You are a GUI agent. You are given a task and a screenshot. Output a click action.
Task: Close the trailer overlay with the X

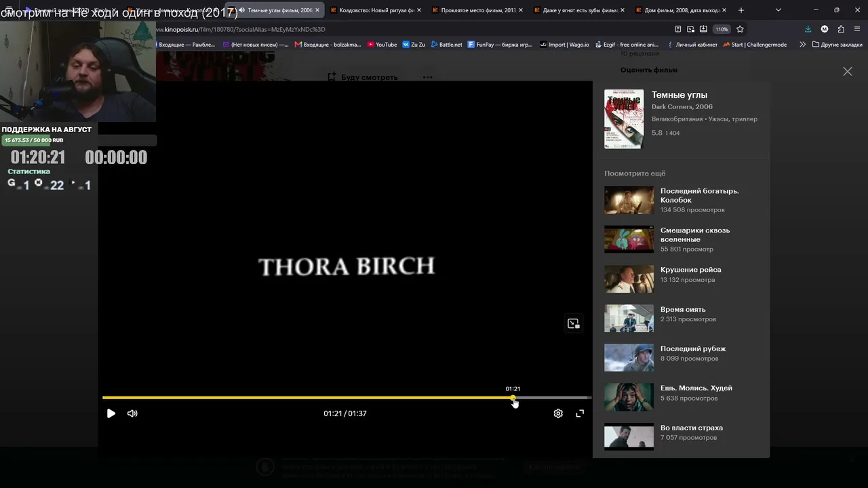click(848, 71)
